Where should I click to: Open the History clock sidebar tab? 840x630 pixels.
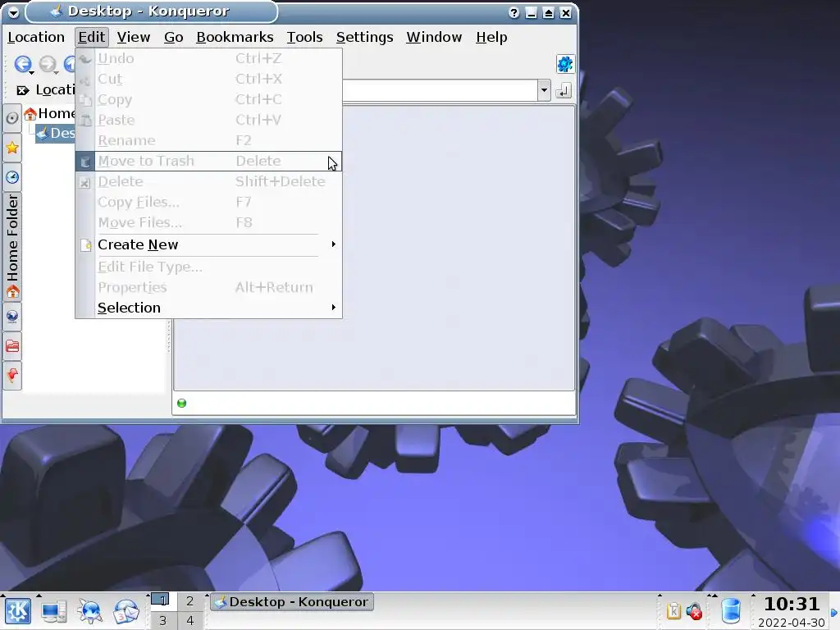[11, 177]
